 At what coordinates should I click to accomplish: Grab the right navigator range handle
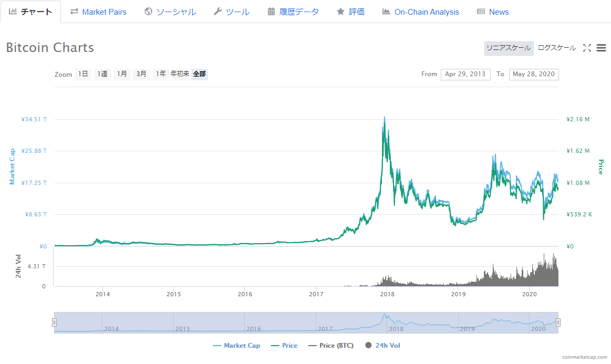tap(558, 323)
